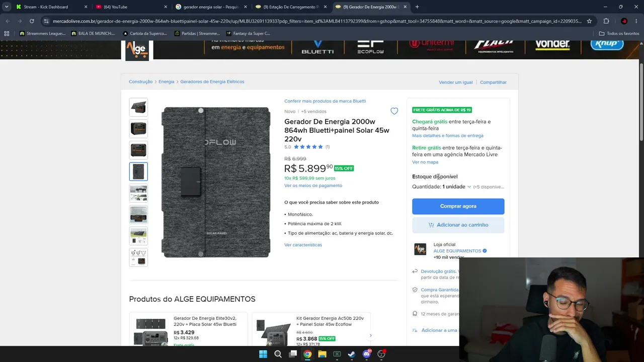
Task: Open the Construção breadcrumb link
Action: tap(140, 81)
